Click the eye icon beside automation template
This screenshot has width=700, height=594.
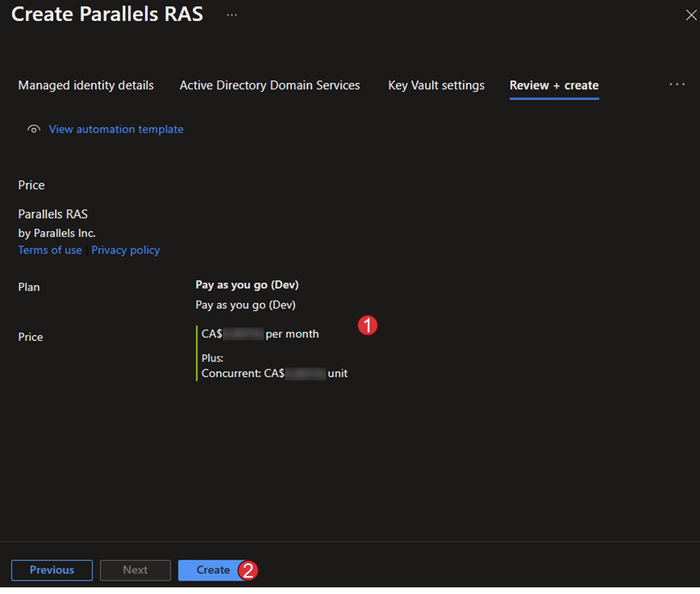click(34, 129)
